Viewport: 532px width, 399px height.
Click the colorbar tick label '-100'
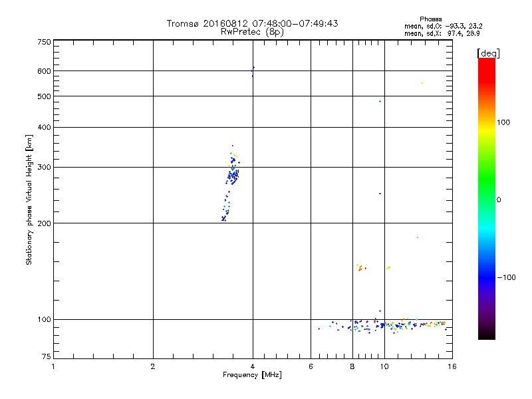[x=506, y=277]
